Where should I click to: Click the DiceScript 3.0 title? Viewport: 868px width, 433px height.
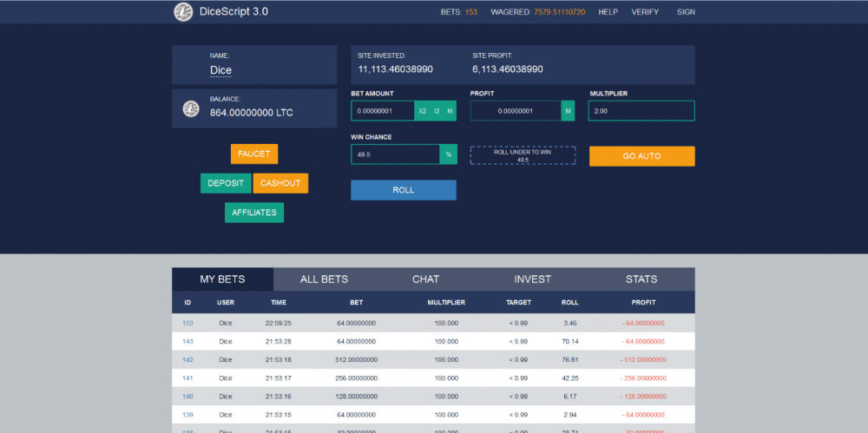[233, 11]
